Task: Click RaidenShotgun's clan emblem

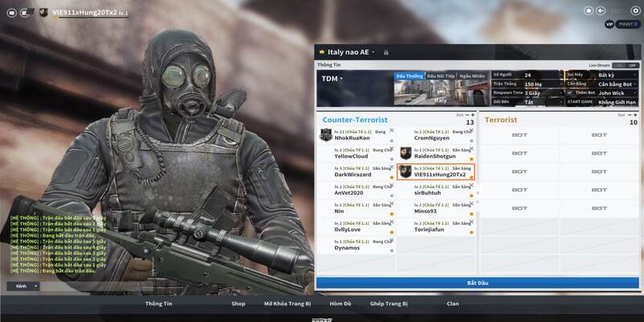Action: [406, 153]
